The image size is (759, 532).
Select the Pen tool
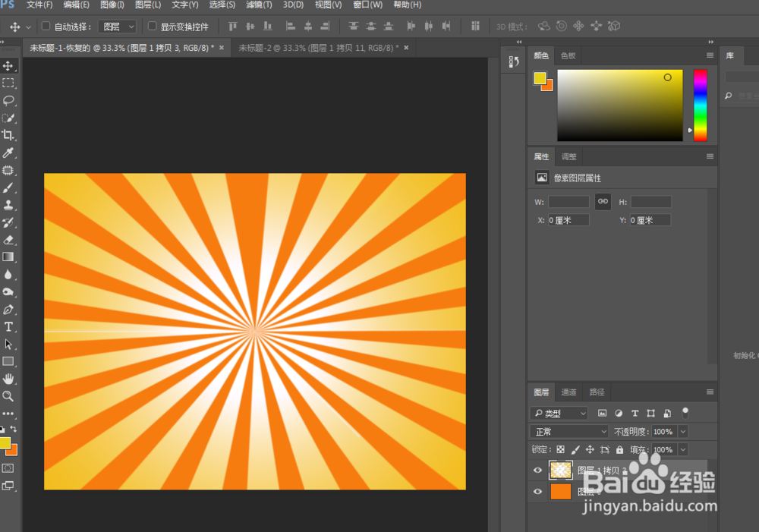pyautogui.click(x=8, y=310)
